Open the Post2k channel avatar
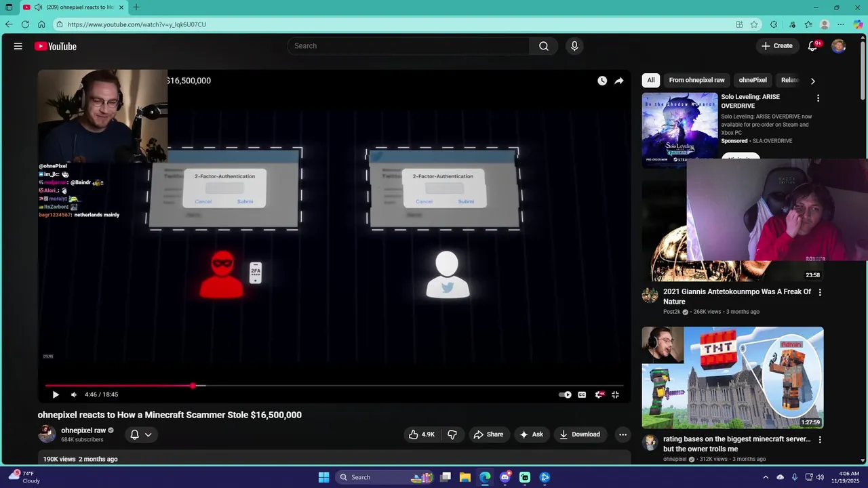 (650, 296)
